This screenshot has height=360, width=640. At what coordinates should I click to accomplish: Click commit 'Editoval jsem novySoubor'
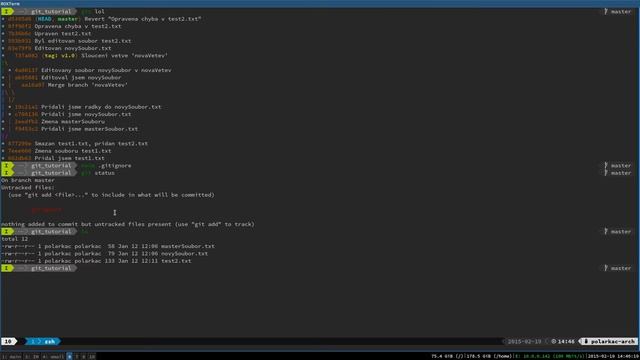(x=81, y=78)
